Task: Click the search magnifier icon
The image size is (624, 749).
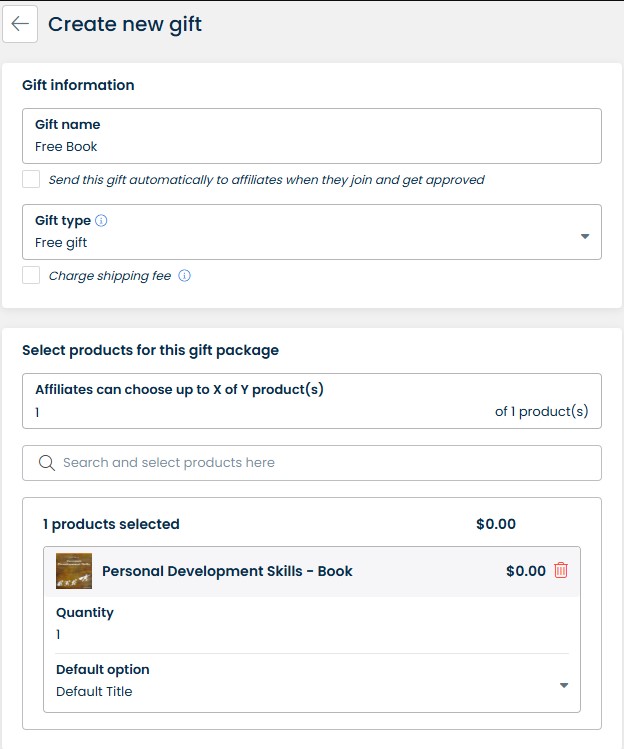Action: click(x=46, y=463)
